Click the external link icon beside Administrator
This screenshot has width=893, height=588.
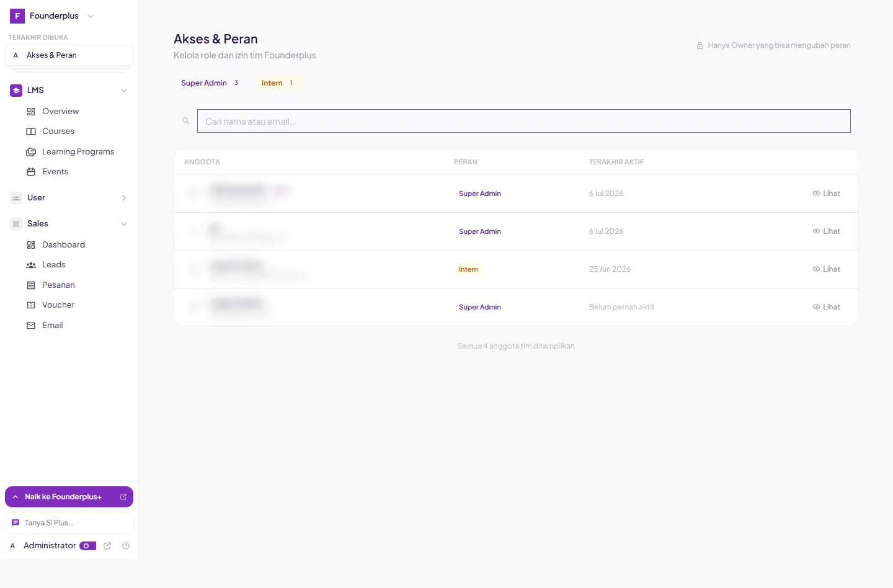point(107,546)
